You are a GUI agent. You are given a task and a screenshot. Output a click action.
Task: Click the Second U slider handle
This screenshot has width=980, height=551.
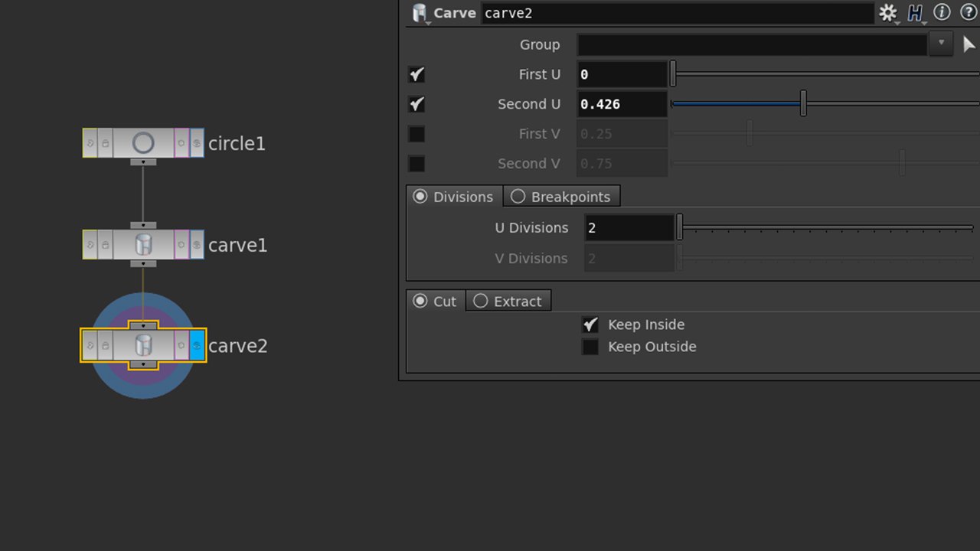pyautogui.click(x=803, y=103)
